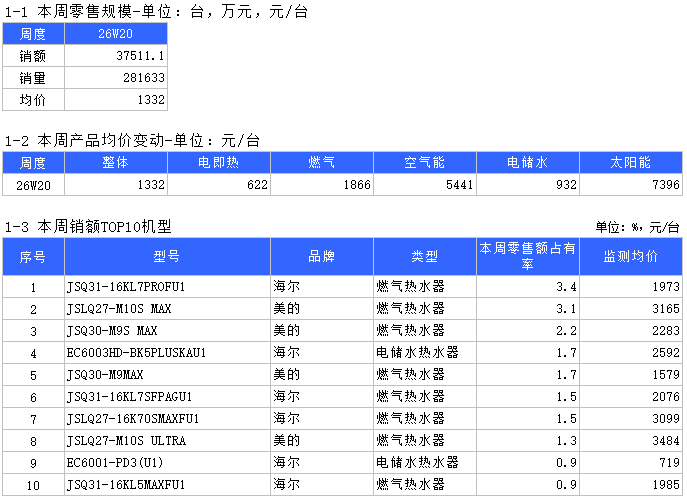687x500 pixels.
Task: Click the 单位: %, 元/台 label
Action: [637, 227]
